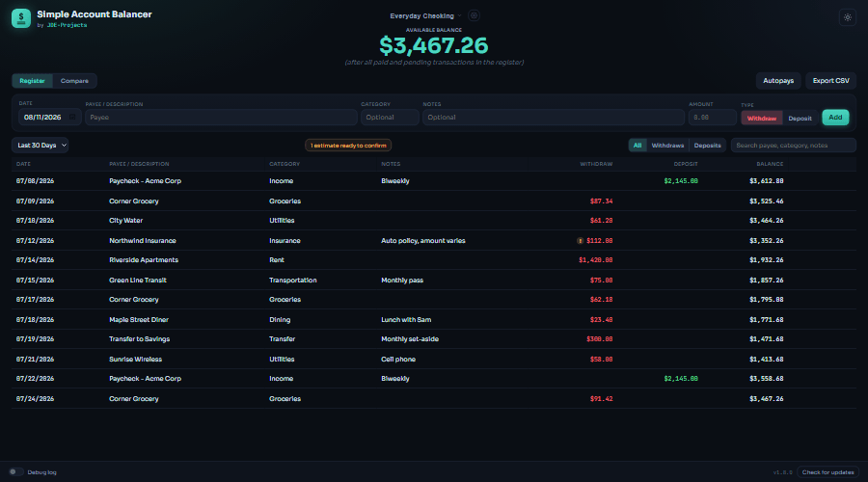Click the date field 08/11/2026

49,118
